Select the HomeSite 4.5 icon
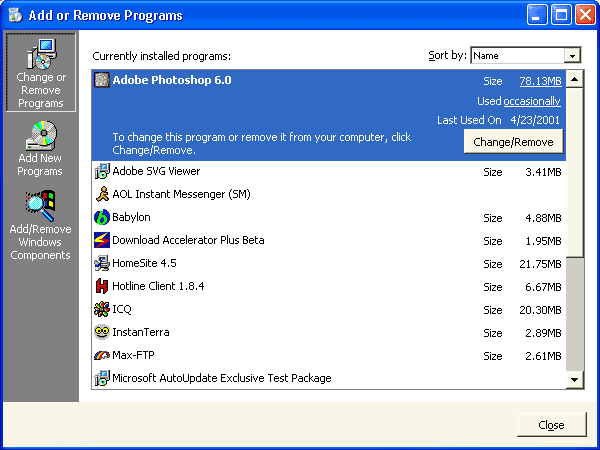Viewport: 600px width, 450px height. (x=101, y=263)
